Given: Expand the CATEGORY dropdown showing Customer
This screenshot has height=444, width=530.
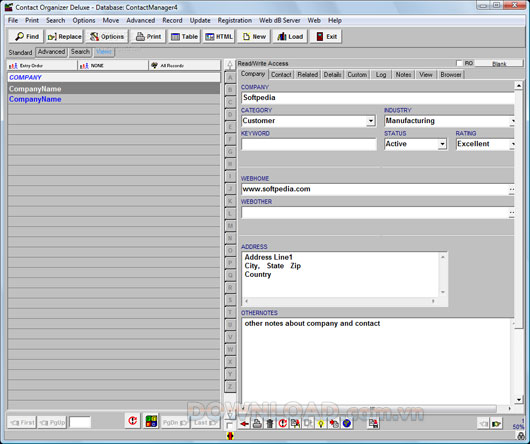Looking at the screenshot, I should coord(371,121).
